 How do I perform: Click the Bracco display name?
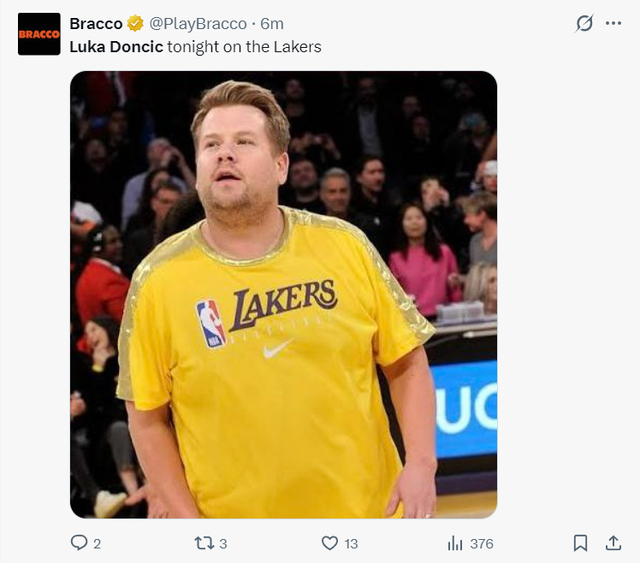click(96, 23)
